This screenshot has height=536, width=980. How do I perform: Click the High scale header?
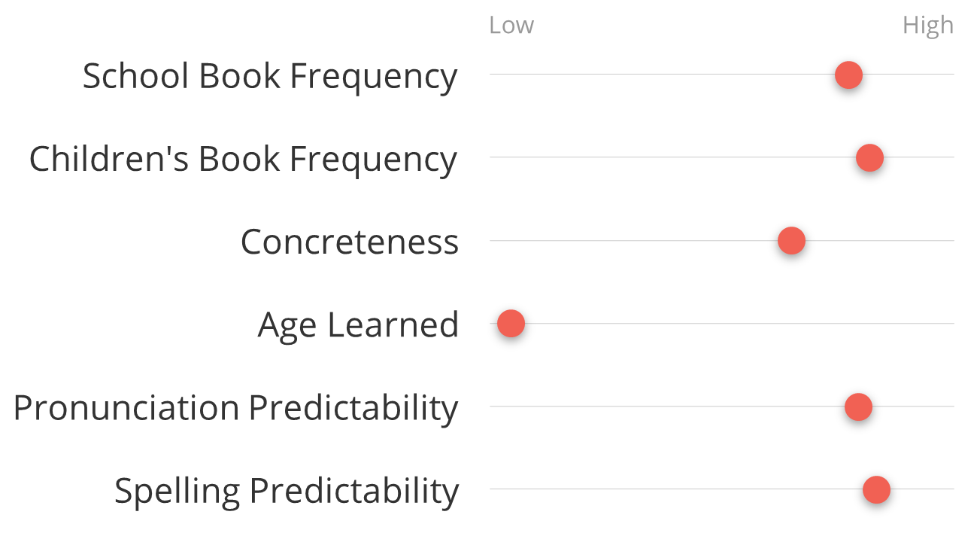(x=928, y=26)
